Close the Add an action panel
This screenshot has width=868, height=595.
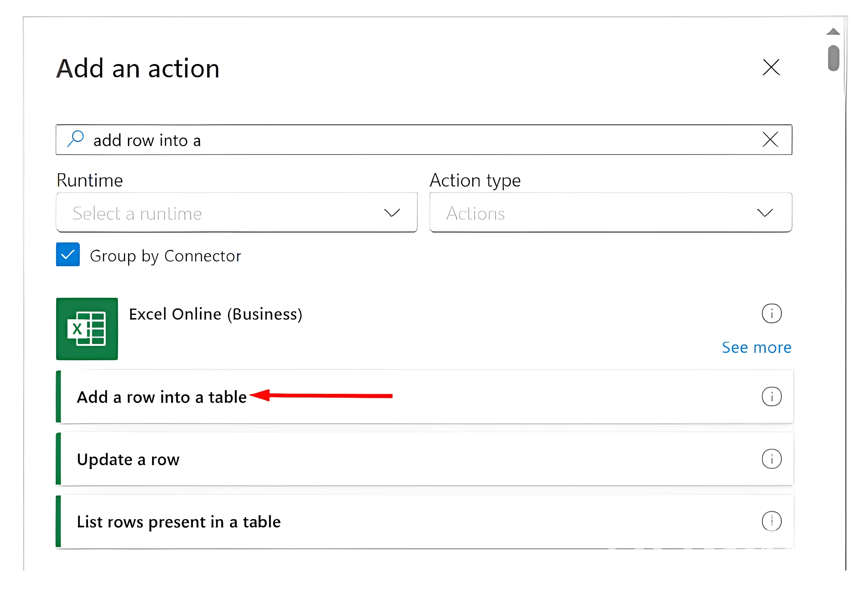coord(771,68)
